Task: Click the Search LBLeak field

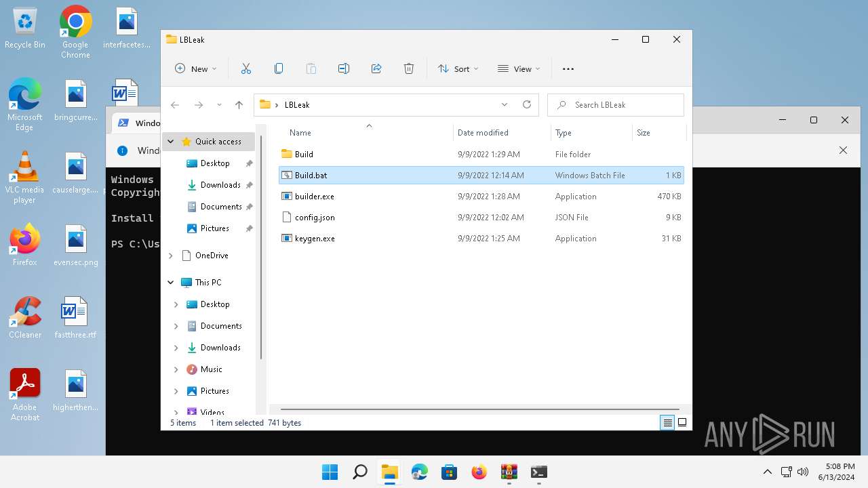Action: tap(616, 105)
